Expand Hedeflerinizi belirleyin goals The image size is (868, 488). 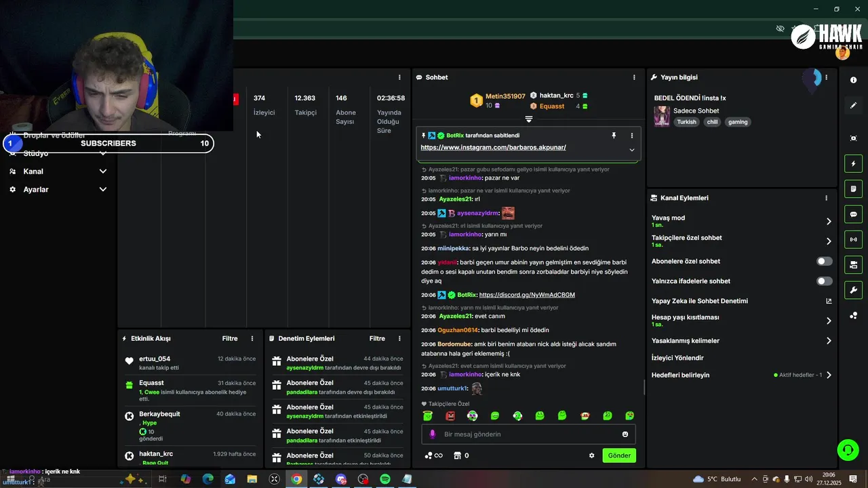coord(829,375)
